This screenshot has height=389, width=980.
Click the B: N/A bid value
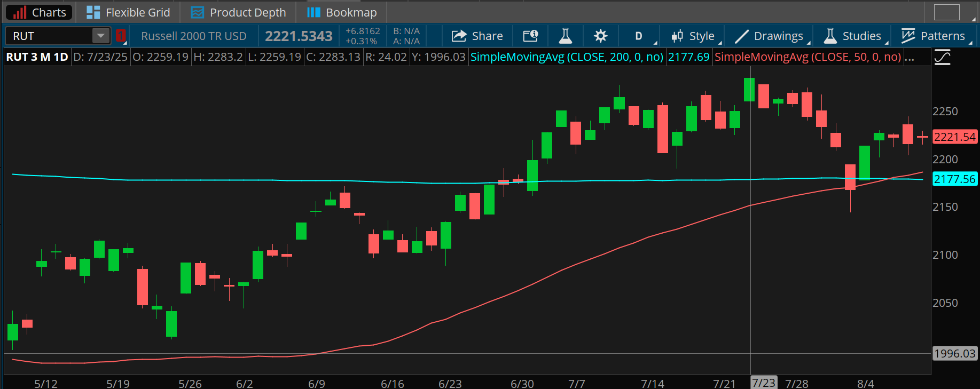point(406,31)
